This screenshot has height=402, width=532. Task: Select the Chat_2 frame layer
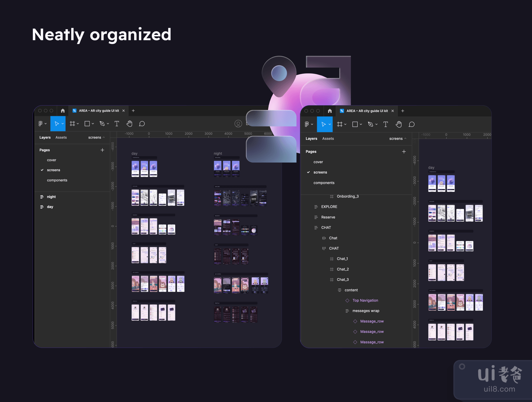[343, 269]
